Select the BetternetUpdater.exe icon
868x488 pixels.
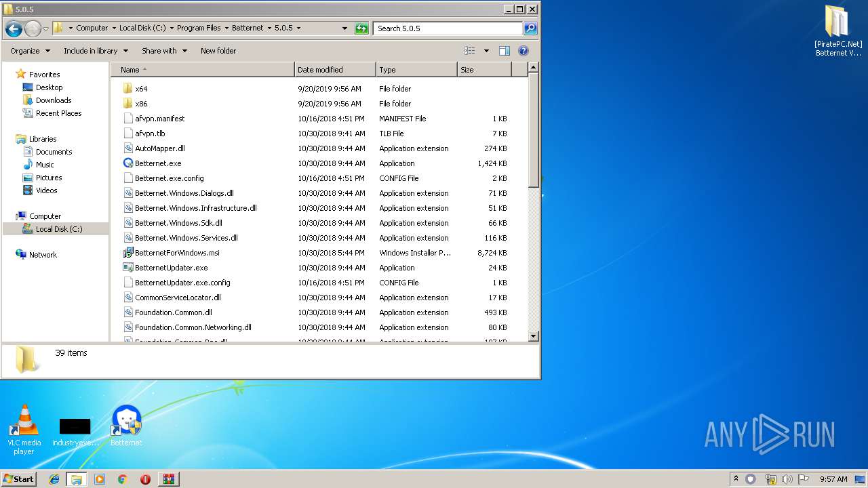tap(128, 268)
